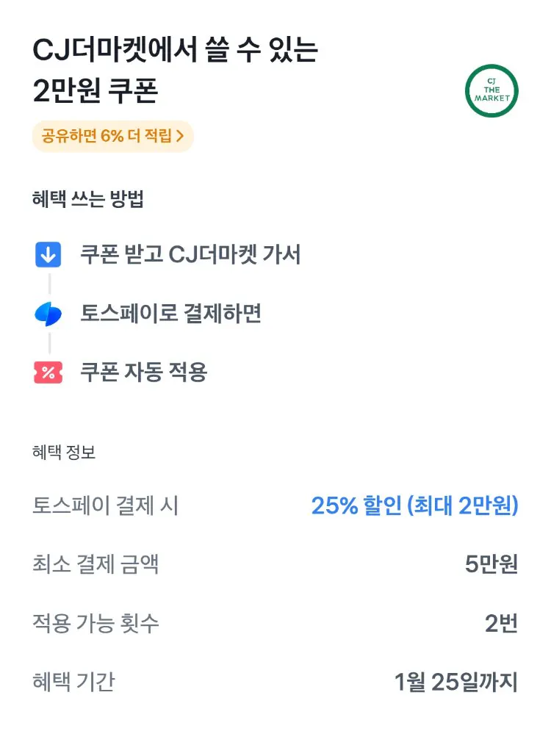Viewport: 551px width, 756px height.
Task: Select the '토스페이로 결제하면' step text
Action: click(x=170, y=314)
